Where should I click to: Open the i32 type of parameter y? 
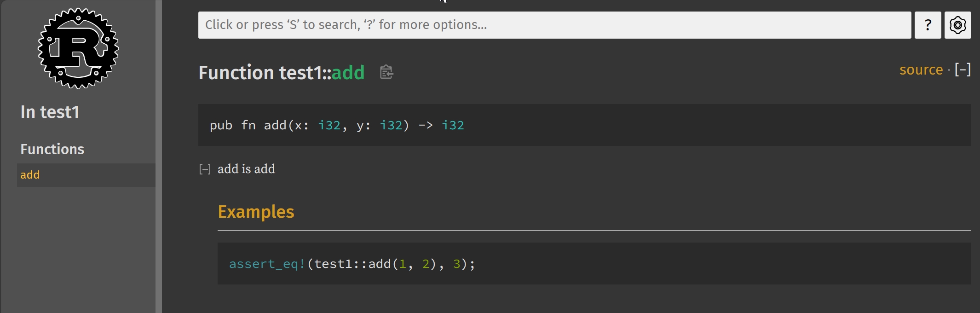coord(391,125)
